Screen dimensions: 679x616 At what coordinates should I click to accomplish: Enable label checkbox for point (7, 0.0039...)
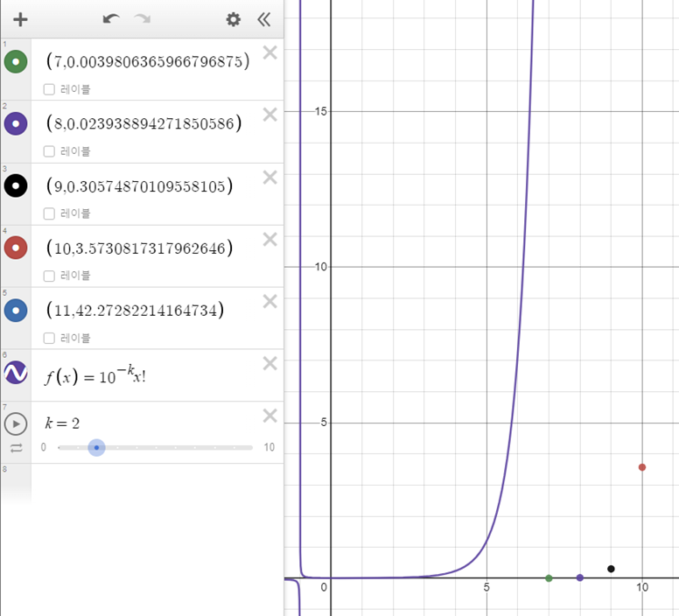[49, 89]
